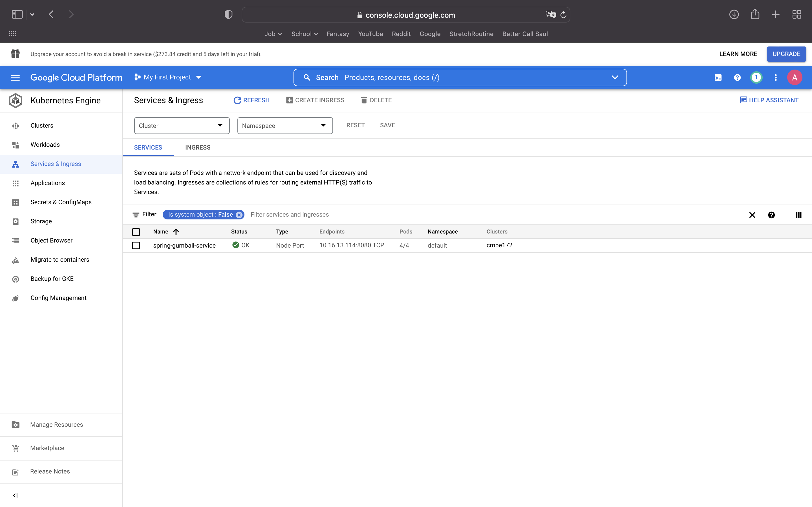Click the Refresh button
Image resolution: width=812 pixels, height=507 pixels.
pyautogui.click(x=251, y=100)
